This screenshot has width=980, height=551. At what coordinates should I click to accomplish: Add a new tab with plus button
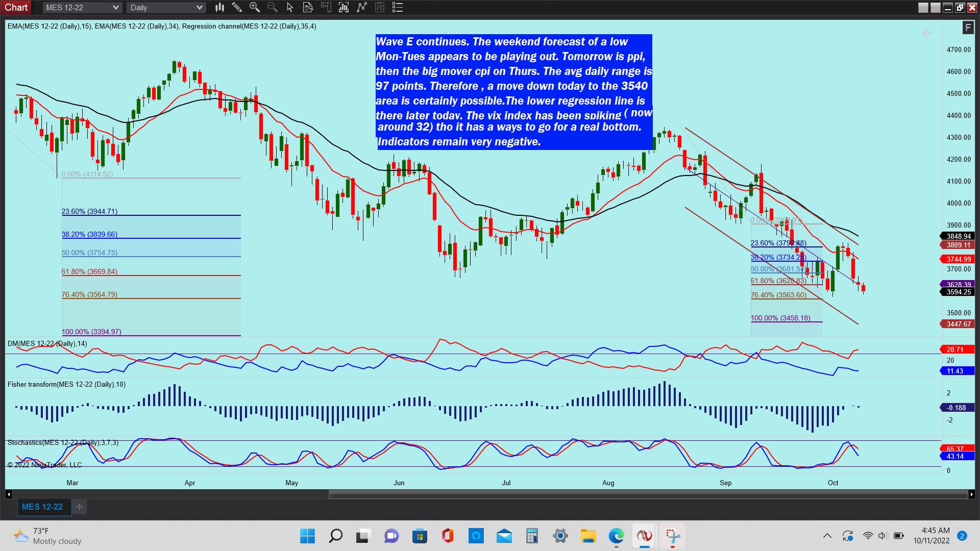(79, 507)
